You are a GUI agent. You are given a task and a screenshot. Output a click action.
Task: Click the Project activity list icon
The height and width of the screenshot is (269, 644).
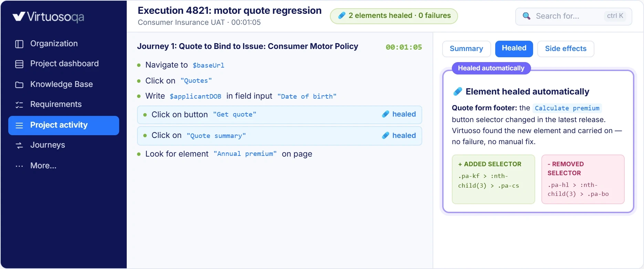(19, 125)
